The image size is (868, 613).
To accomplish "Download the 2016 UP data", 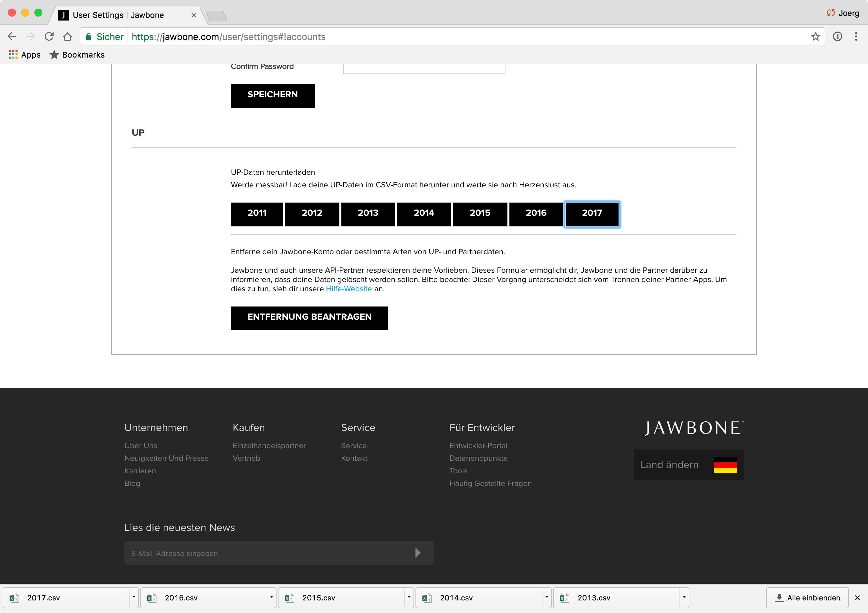I will click(x=536, y=214).
